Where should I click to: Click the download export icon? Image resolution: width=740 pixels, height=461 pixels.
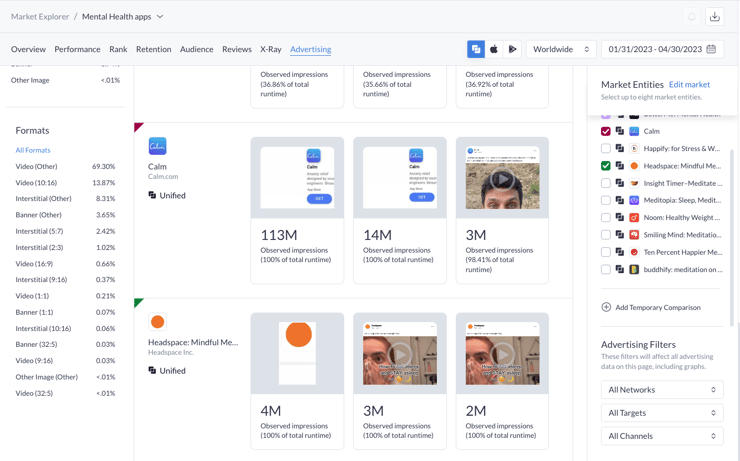click(x=714, y=17)
